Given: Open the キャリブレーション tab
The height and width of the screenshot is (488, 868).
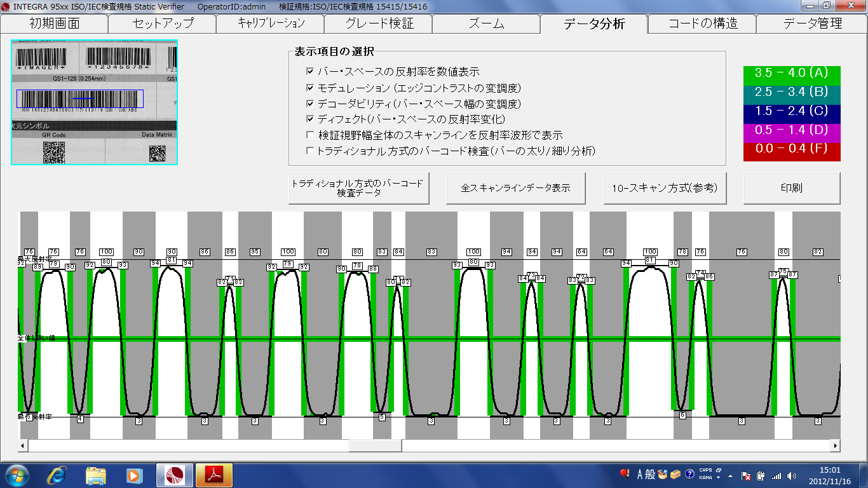Looking at the screenshot, I should tap(270, 24).
